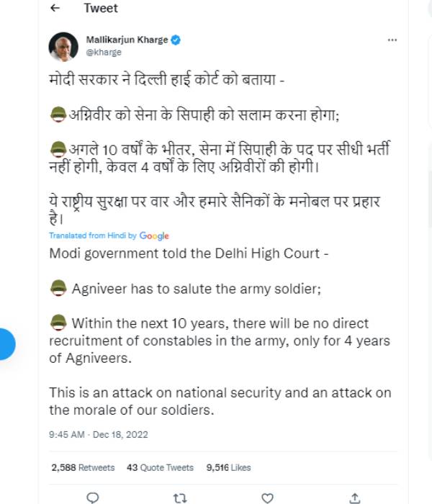Viewport: 432px width, 504px height.
Task: Click the blue verified badge
Action: [176, 40]
